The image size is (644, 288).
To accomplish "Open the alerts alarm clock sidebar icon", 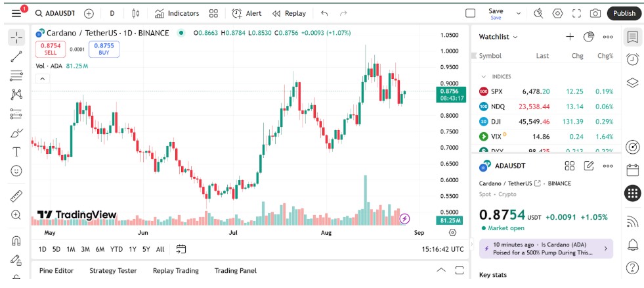I will click(632, 59).
